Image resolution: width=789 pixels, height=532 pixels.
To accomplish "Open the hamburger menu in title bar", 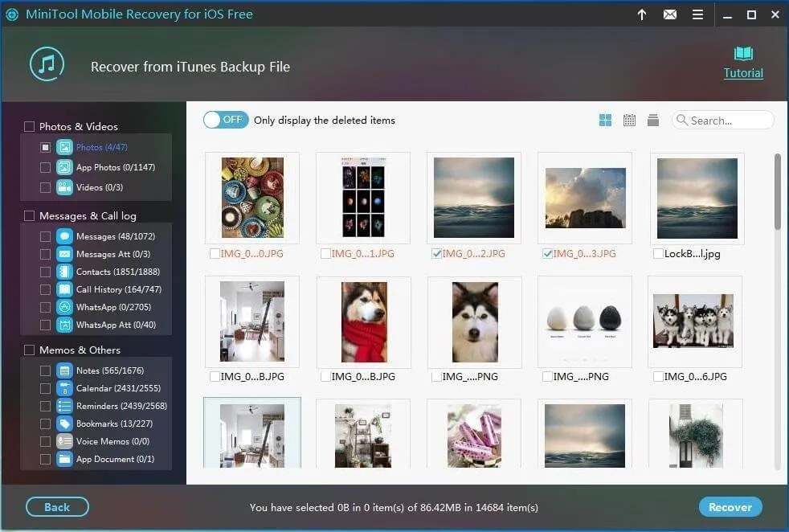I will [x=697, y=14].
